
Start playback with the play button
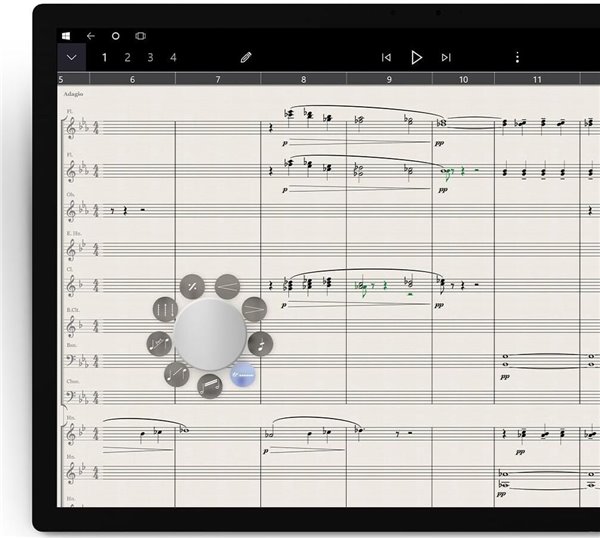coord(416,58)
